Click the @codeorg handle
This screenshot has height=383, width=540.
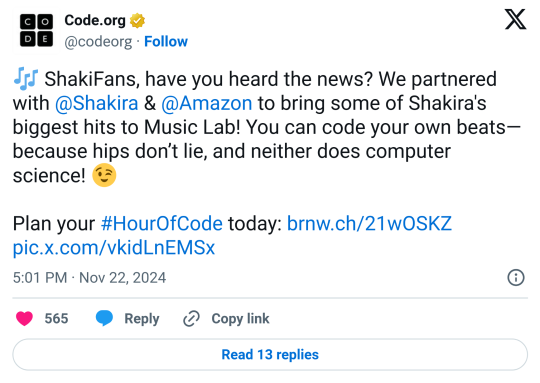coord(98,42)
